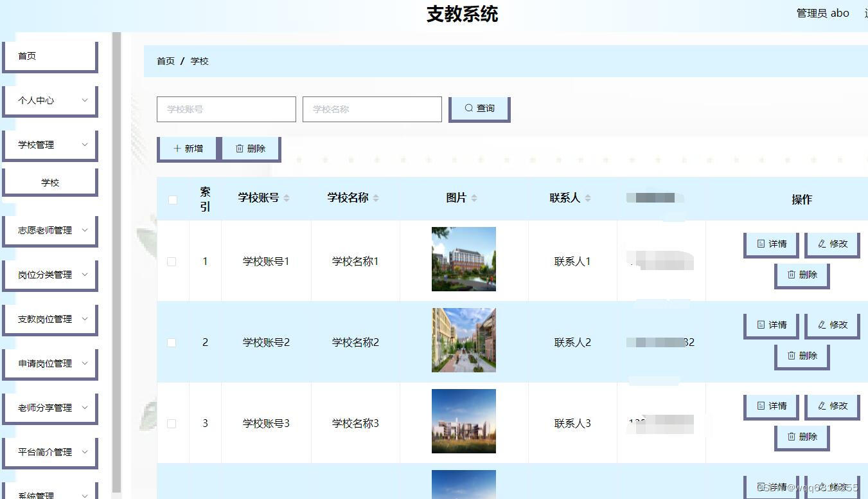This screenshot has width=868, height=499.
Task: Sort by 学校名称 column arrows
Action: tap(376, 198)
